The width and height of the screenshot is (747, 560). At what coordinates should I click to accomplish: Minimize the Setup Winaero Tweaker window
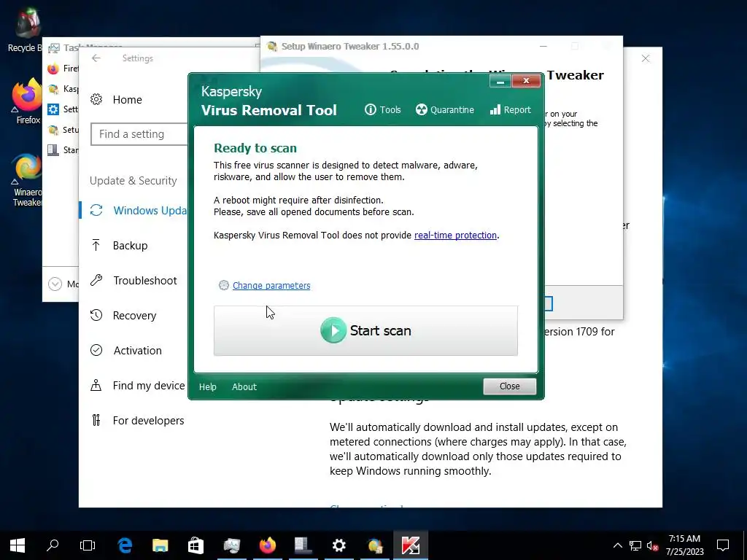pos(543,46)
